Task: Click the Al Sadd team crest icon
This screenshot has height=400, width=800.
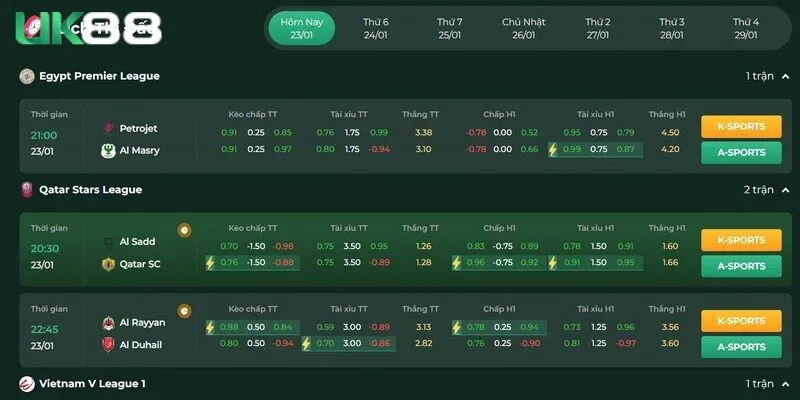Action: (108, 241)
